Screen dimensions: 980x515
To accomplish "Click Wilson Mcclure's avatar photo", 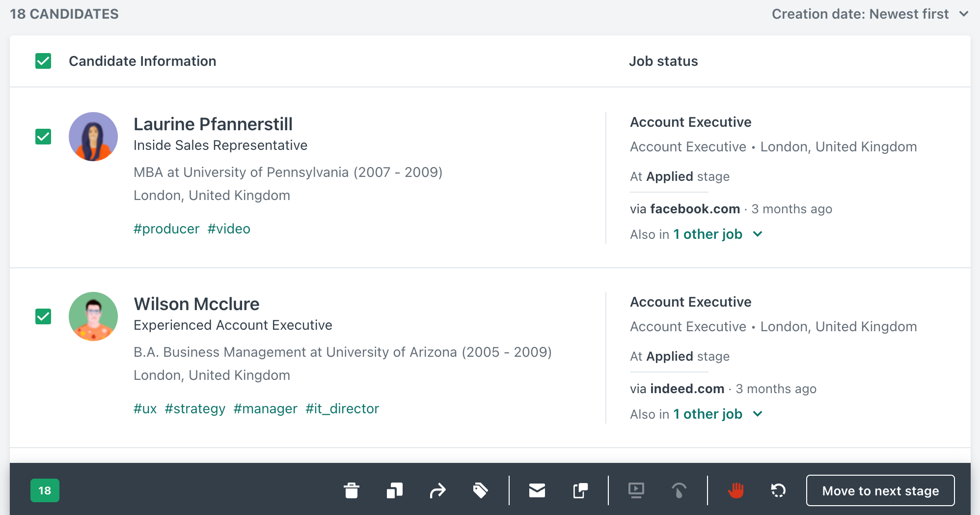I will point(93,316).
